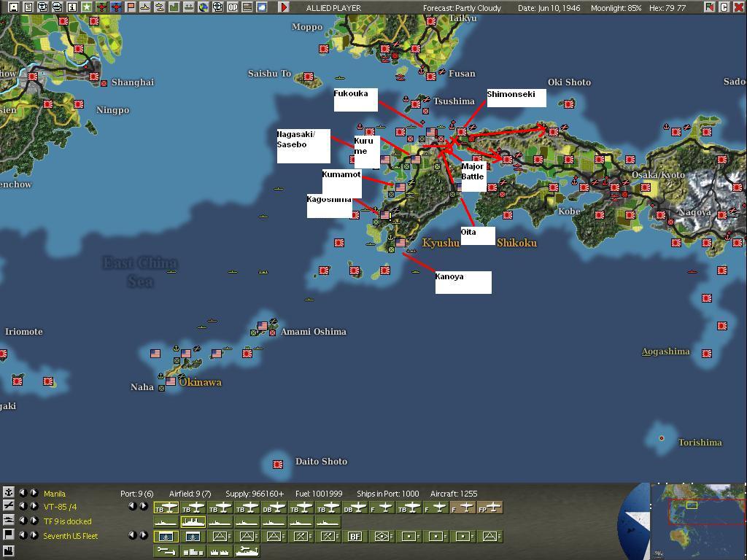Image resolution: width=747 pixels, height=560 pixels.
Task: Click the Japanese base at Aogashima
Action: pyautogui.click(x=706, y=354)
